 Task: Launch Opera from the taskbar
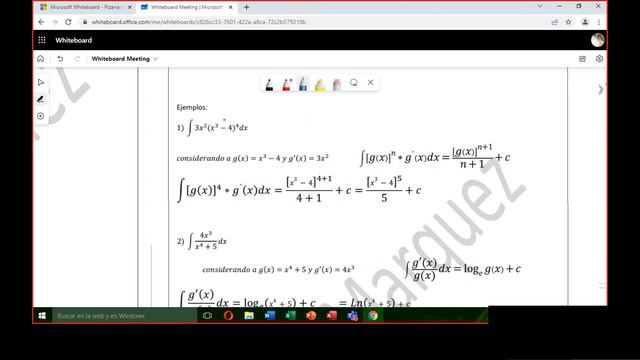[x=228, y=316]
